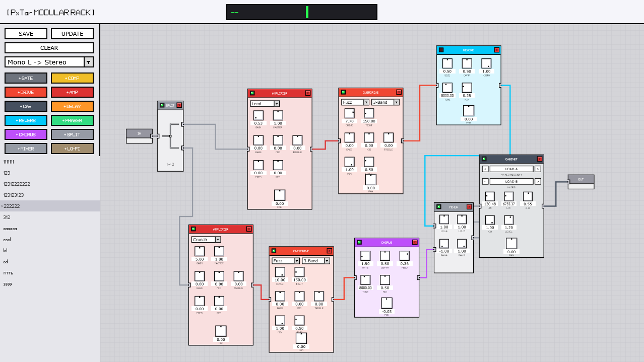Close the Mixer module
The height and width of the screenshot is (362, 644).
click(x=469, y=207)
